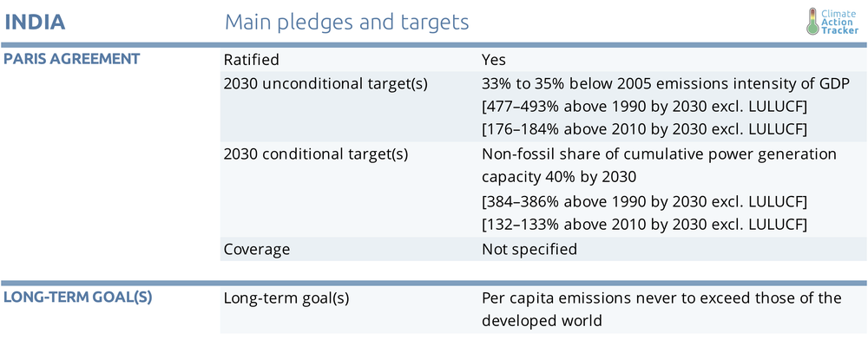Click the 384–386% above 1990 line

coord(644,202)
